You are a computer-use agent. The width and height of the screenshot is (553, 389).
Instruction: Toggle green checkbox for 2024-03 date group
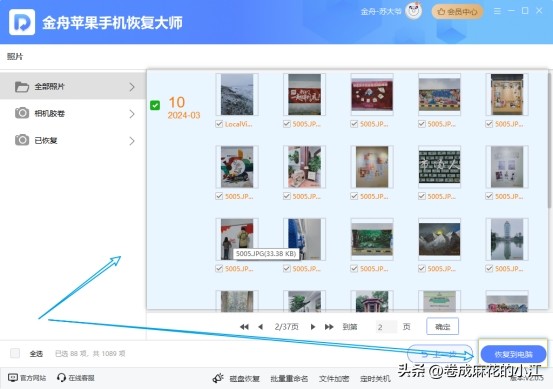[x=155, y=105]
